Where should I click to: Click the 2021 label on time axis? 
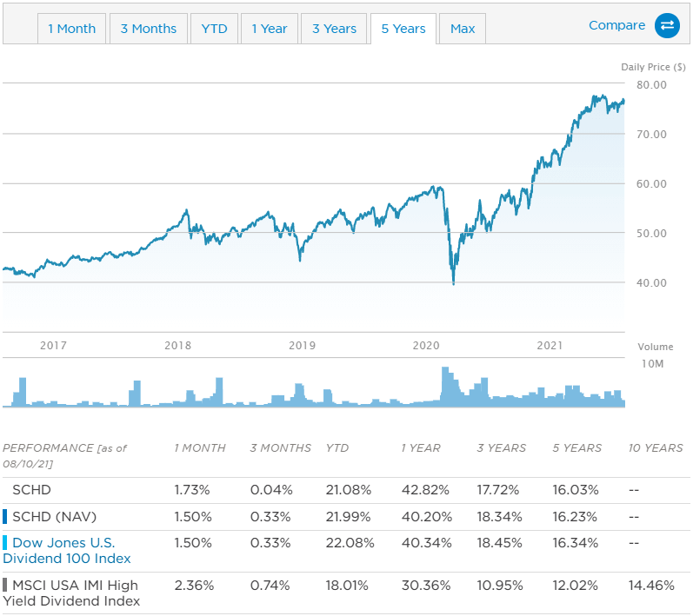click(x=550, y=345)
